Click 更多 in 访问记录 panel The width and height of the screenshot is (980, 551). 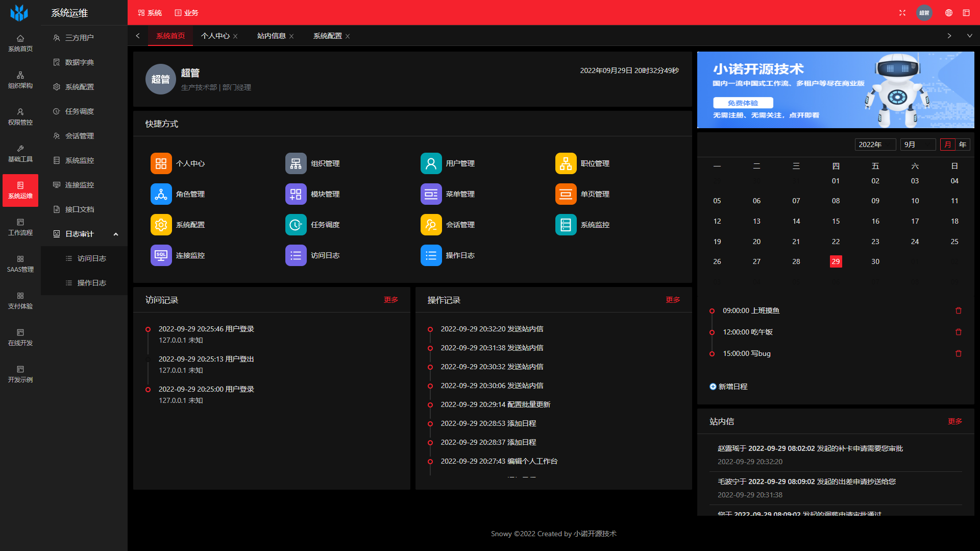point(391,300)
